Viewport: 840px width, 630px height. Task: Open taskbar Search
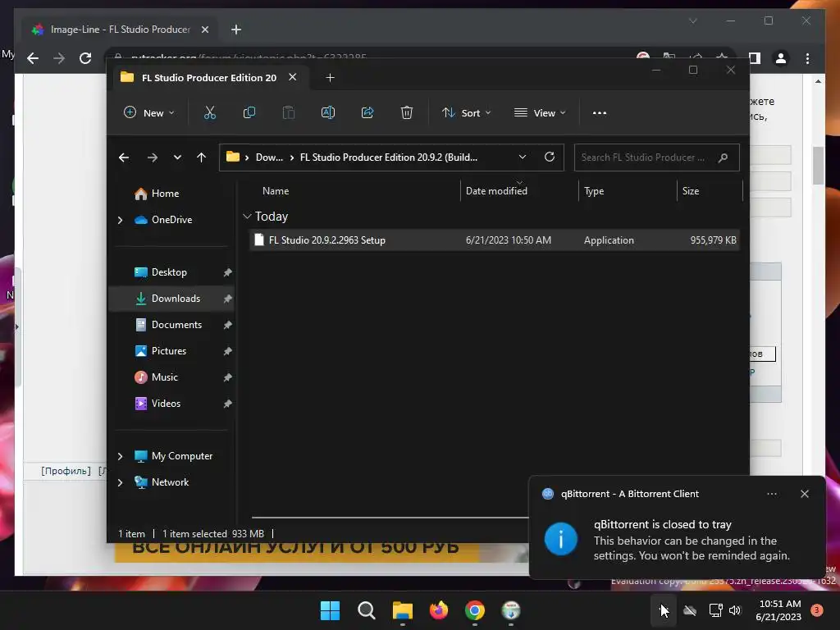click(367, 610)
